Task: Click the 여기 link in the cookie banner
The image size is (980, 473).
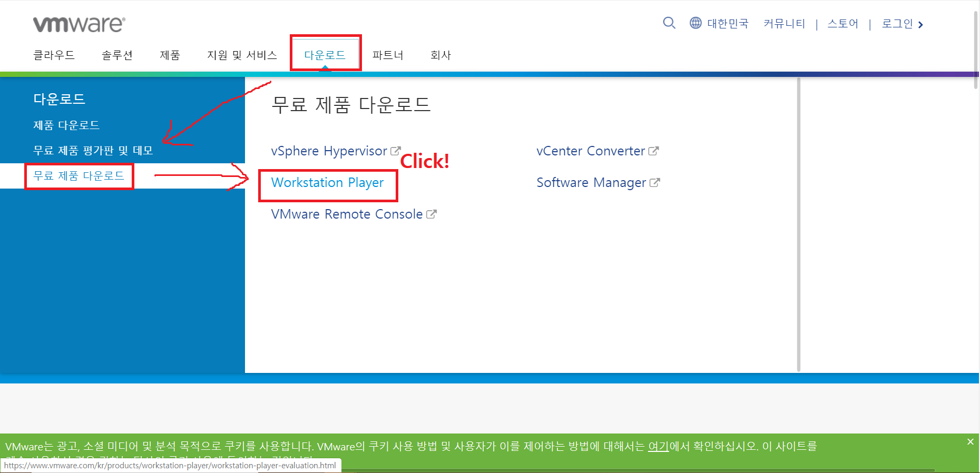Action: (658, 447)
